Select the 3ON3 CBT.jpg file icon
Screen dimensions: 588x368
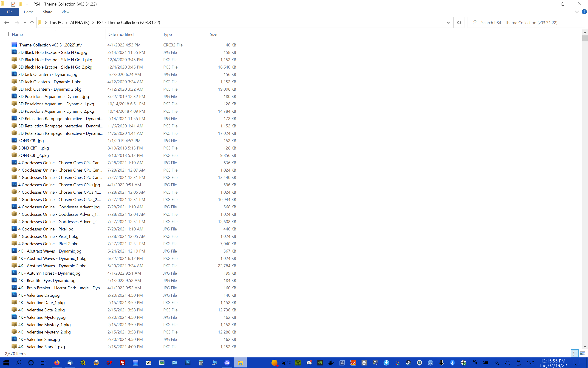(14, 141)
